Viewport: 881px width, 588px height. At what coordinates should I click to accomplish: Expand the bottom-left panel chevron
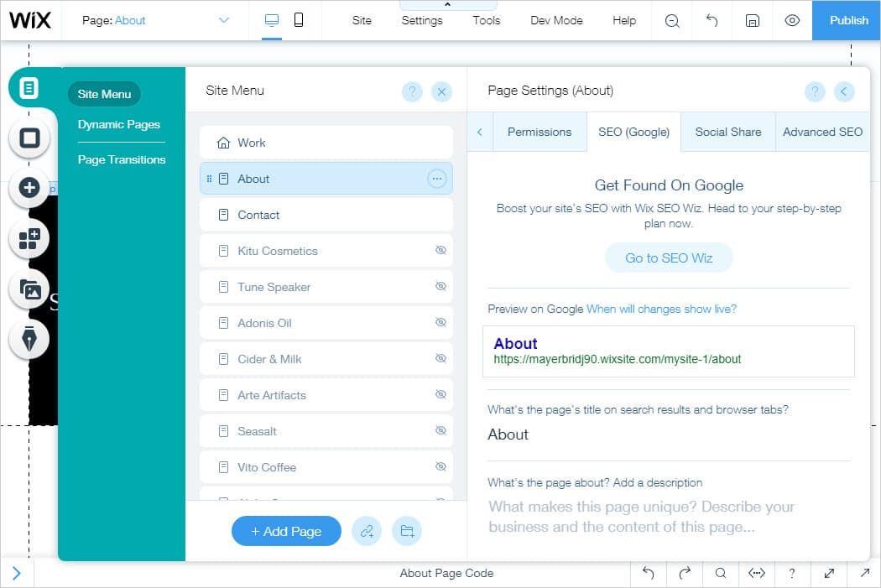tap(17, 573)
